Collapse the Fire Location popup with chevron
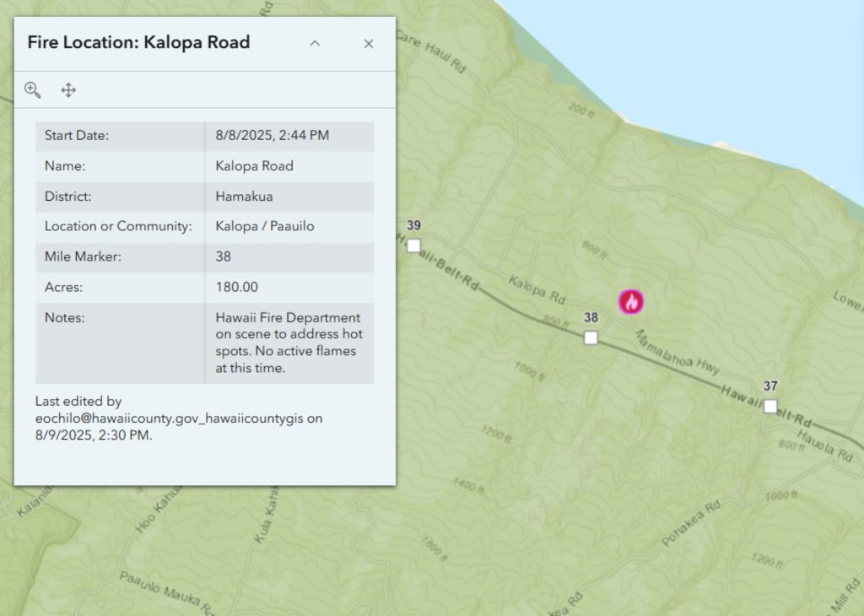Viewport: 864px width, 616px height. click(315, 44)
